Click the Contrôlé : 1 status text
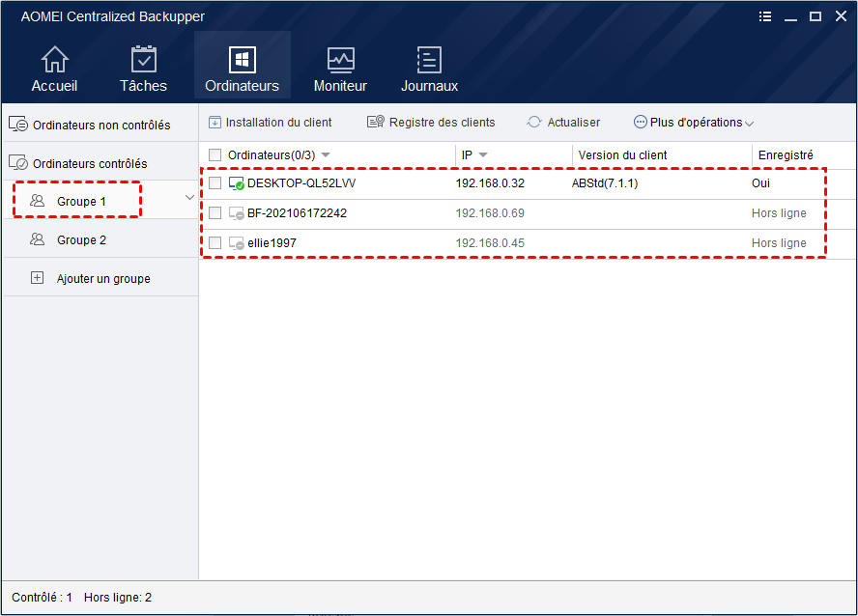This screenshot has width=858, height=616. (x=43, y=598)
